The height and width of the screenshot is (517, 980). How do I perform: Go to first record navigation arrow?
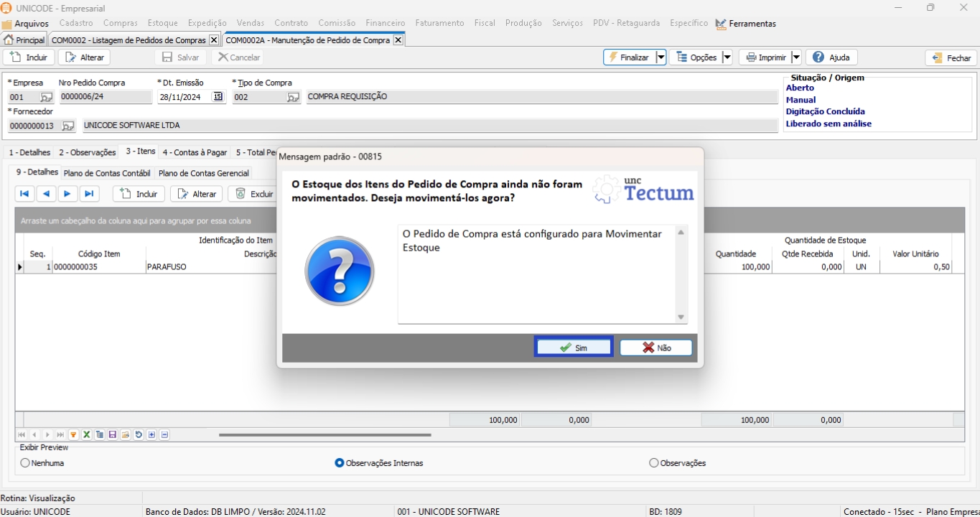[24, 194]
